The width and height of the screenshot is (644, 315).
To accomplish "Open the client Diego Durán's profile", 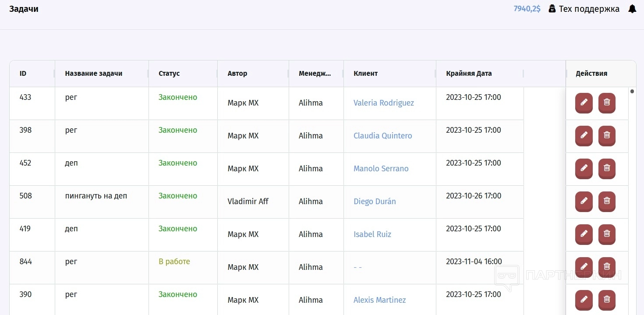I will click(375, 202).
